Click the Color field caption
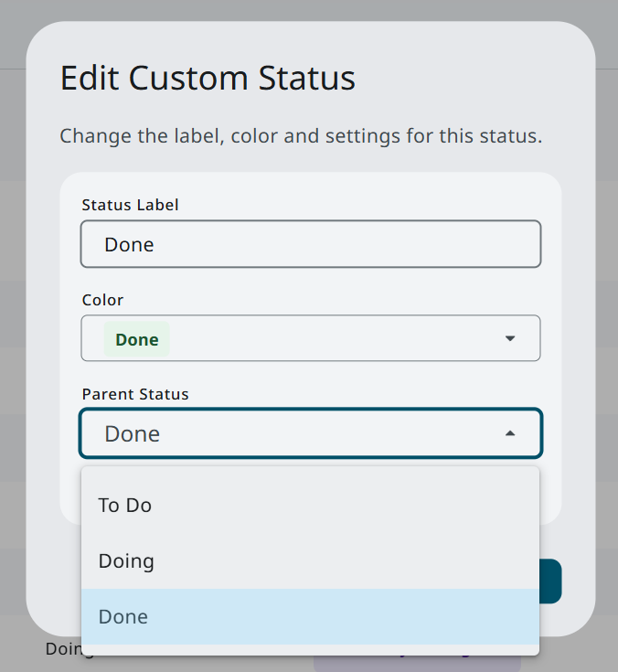618x672 pixels. [x=102, y=300]
